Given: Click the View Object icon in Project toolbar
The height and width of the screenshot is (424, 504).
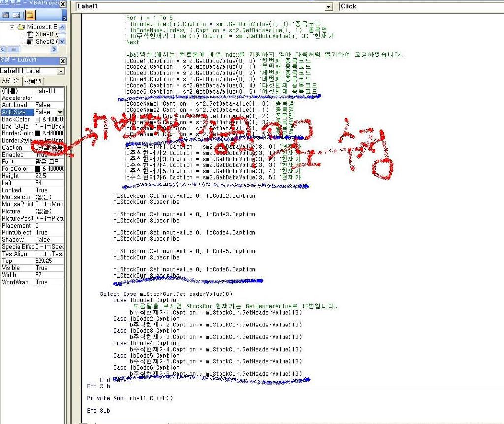Looking at the screenshot, I should point(17,15).
